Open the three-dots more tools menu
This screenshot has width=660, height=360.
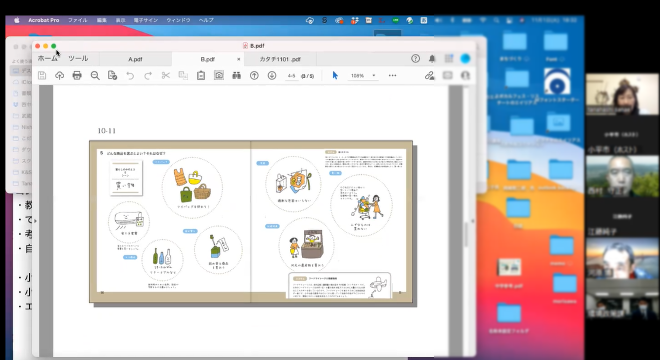coord(392,75)
